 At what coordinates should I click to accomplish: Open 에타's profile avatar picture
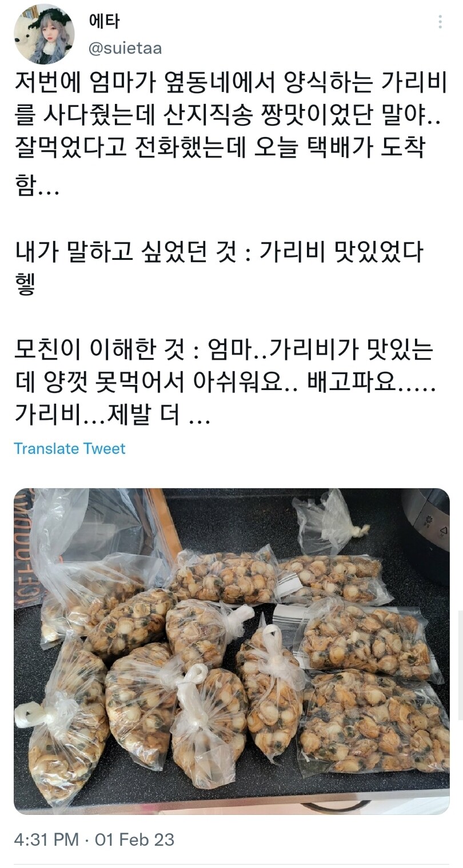click(x=45, y=34)
